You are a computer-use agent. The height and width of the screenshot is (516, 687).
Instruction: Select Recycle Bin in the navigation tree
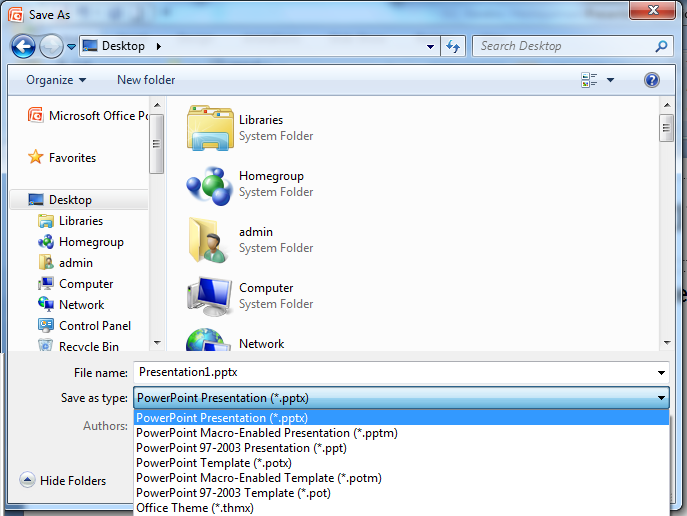[x=78, y=346]
